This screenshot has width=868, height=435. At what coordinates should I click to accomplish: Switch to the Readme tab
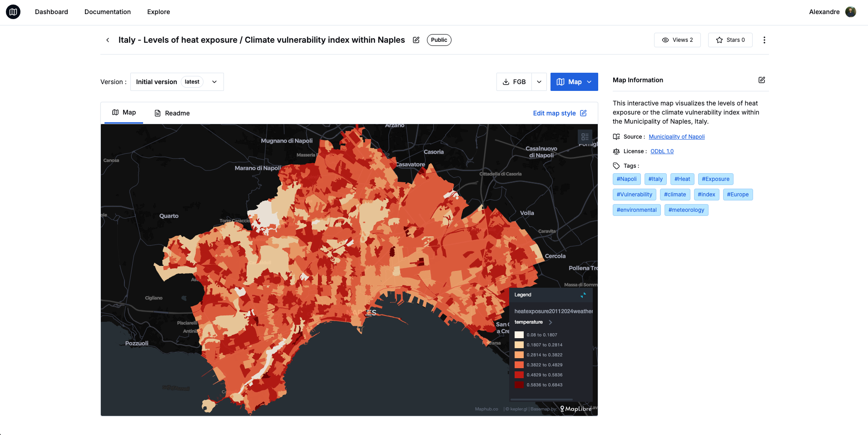[x=172, y=113]
